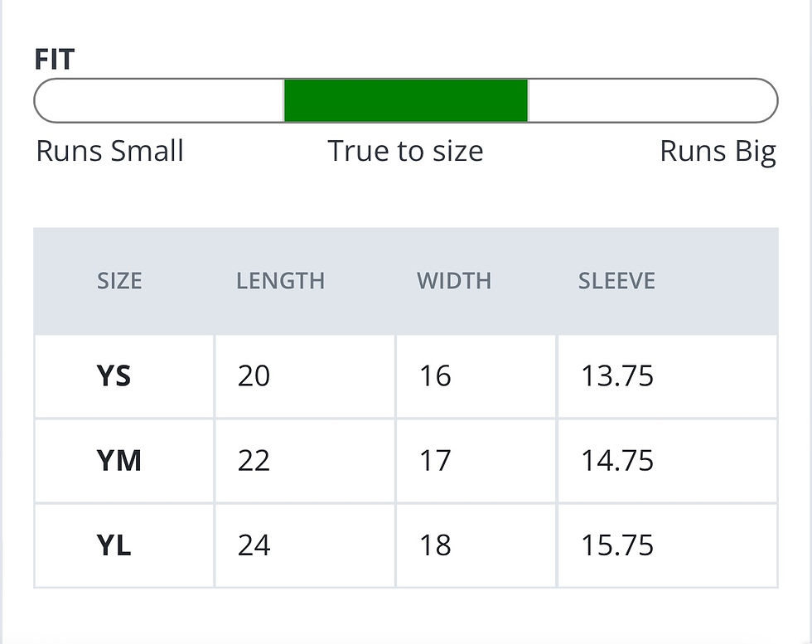Select the SLEEVE column header
Image resolution: width=812 pixels, height=644 pixels.
(x=616, y=281)
